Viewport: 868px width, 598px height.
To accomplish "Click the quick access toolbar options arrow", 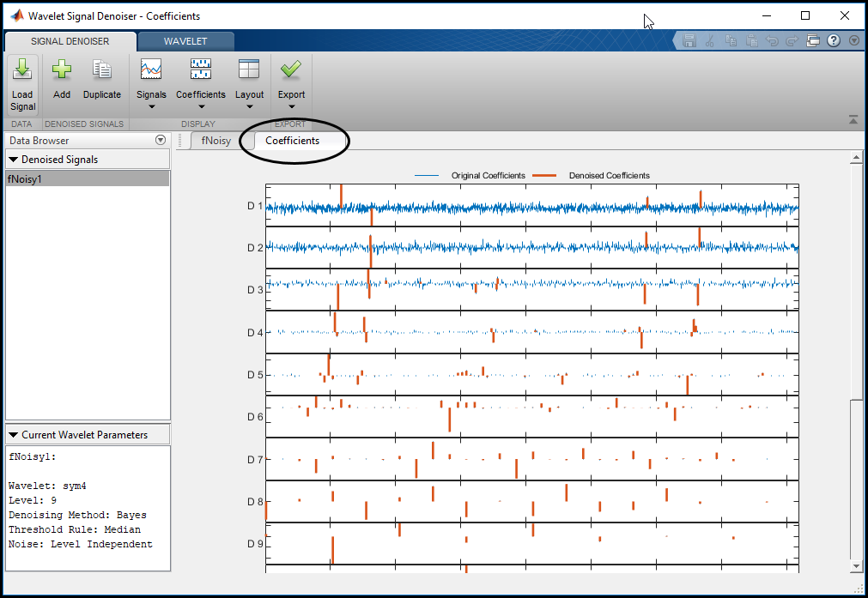I will coord(854,40).
